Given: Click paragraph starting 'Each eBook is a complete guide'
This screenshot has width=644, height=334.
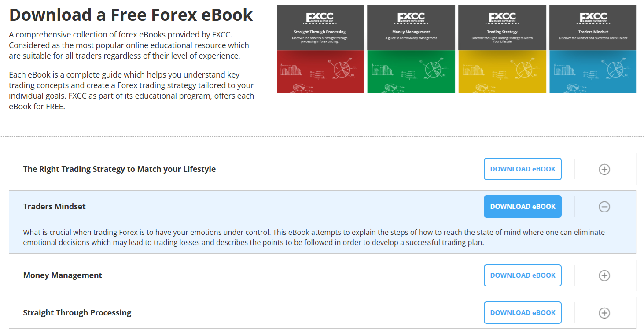Looking at the screenshot, I should [x=132, y=90].
